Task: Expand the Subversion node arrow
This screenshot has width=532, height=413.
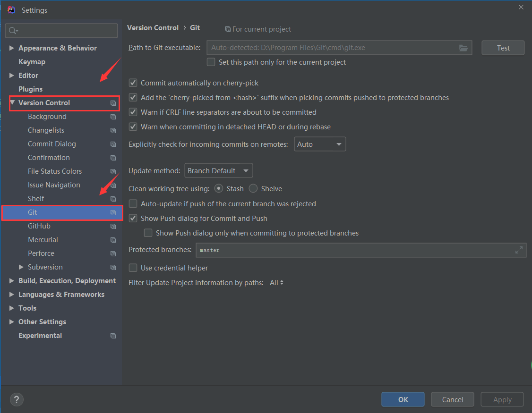Action: (x=21, y=267)
